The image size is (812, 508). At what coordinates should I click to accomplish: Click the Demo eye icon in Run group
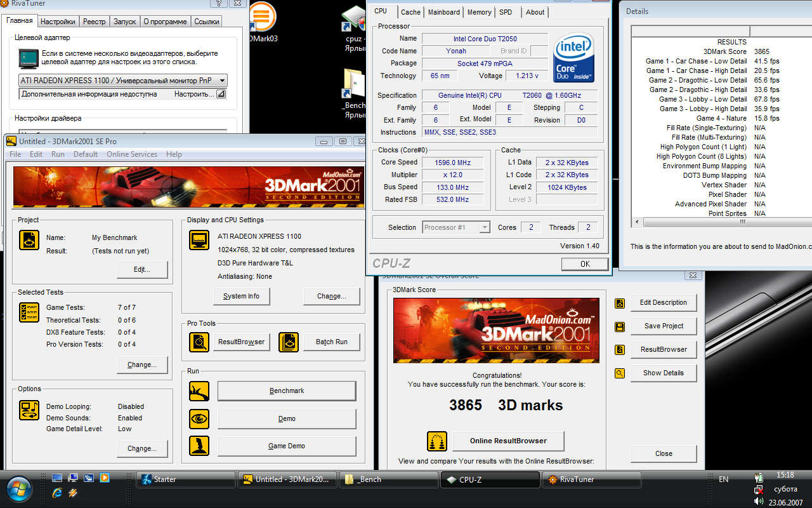coord(199,419)
